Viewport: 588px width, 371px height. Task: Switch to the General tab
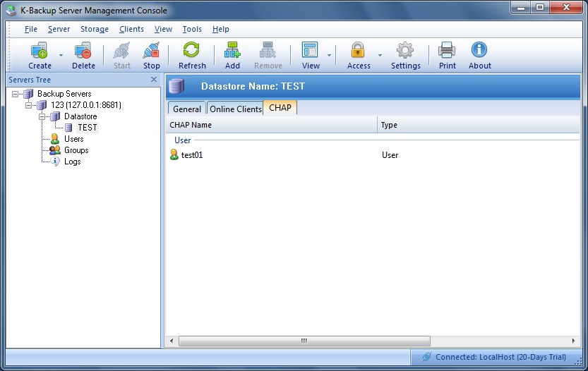coord(187,109)
